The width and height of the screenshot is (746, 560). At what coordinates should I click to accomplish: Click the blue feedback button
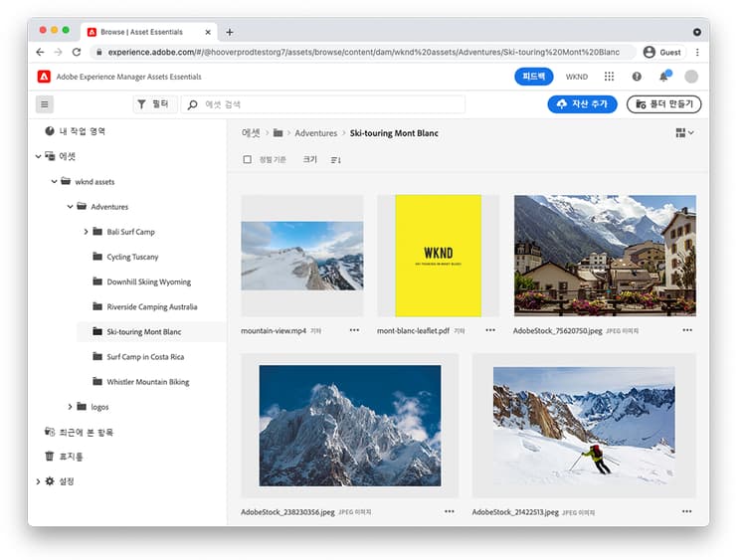click(534, 77)
